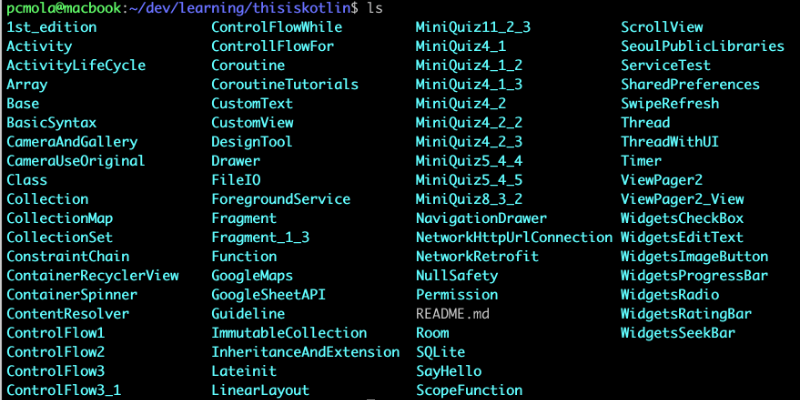Click the SeoulPublicLibraries directory

coord(703,46)
